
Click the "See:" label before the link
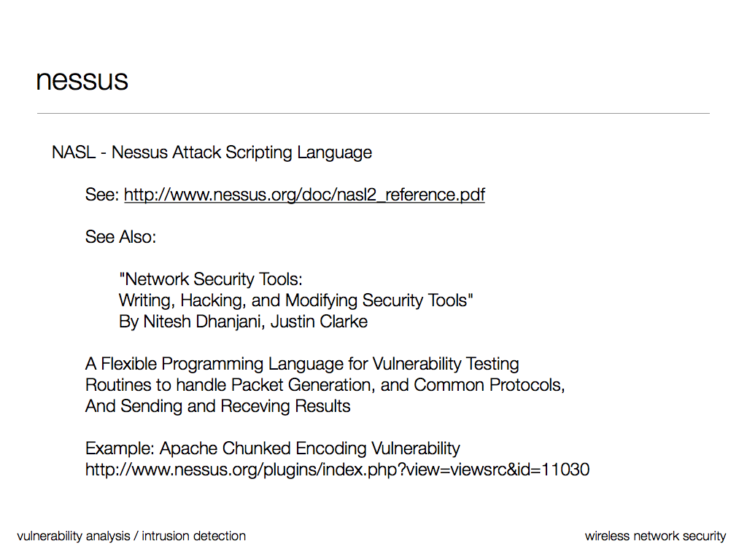click(x=101, y=195)
